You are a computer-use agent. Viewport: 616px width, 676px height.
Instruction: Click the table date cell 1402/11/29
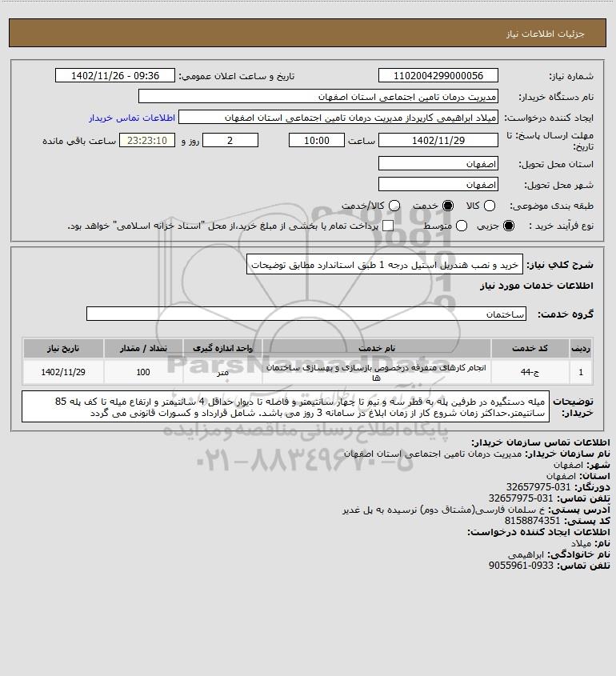click(63, 372)
